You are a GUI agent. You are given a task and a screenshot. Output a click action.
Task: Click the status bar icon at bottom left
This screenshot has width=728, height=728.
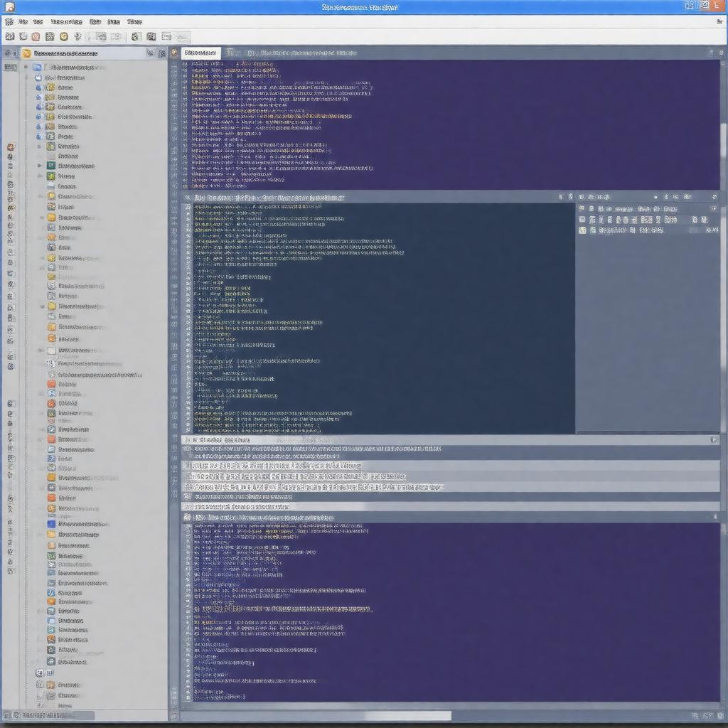pyautogui.click(x=7, y=715)
